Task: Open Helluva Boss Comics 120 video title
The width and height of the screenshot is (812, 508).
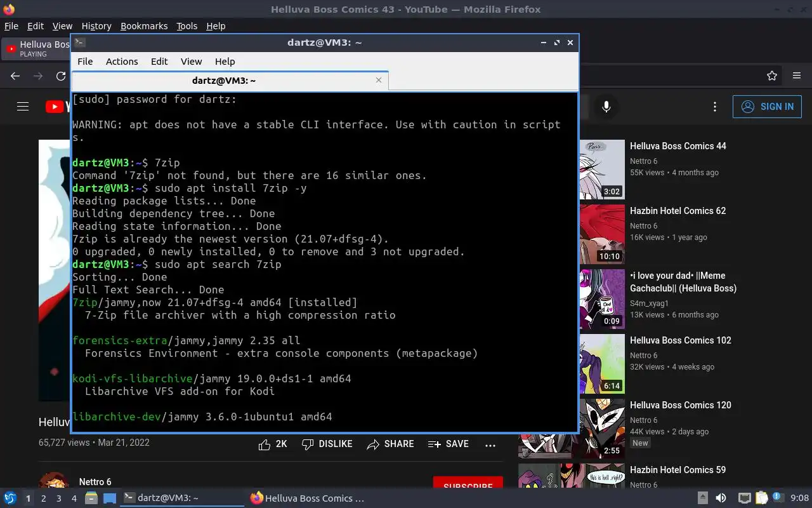Action: tap(681, 405)
